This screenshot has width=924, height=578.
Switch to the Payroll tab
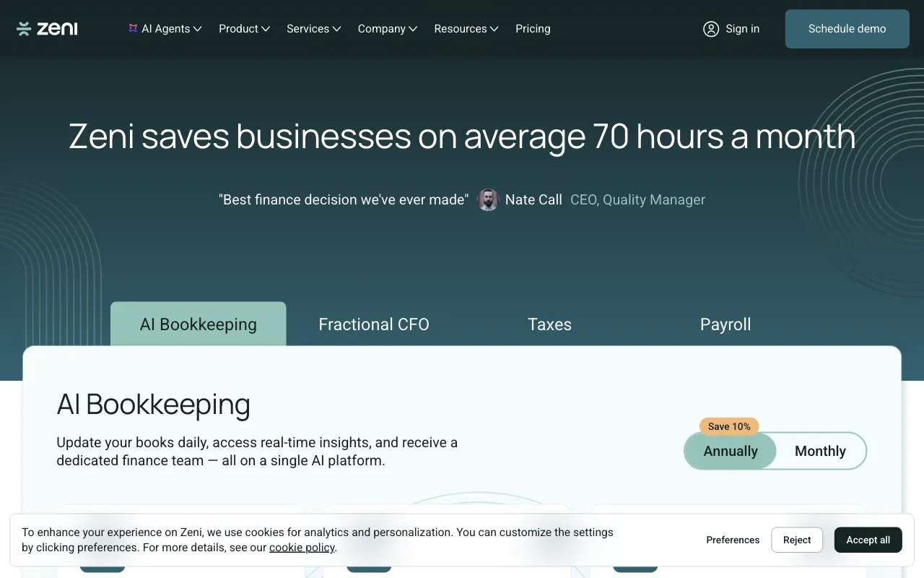point(725,324)
